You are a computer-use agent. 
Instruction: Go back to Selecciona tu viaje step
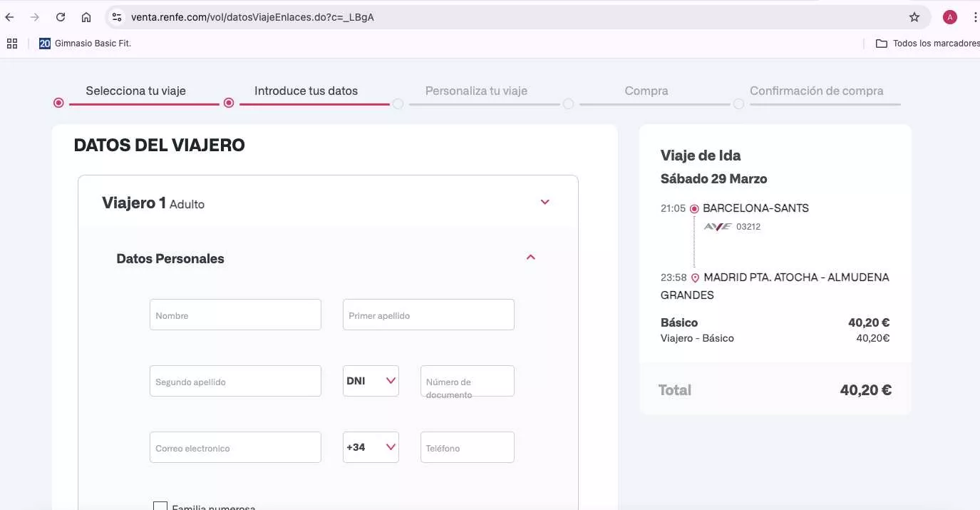point(135,91)
